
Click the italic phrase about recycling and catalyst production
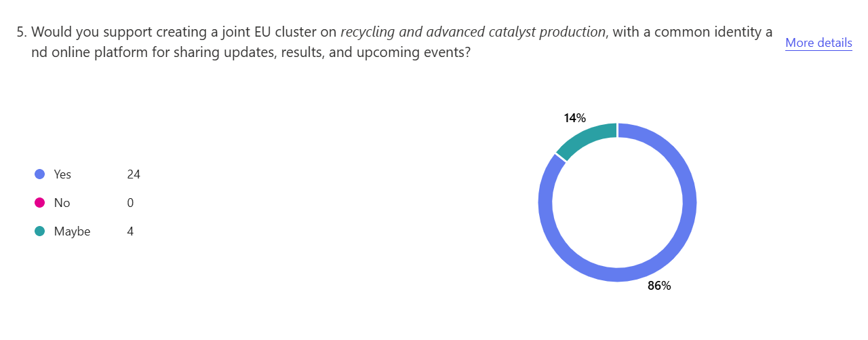[473, 33]
